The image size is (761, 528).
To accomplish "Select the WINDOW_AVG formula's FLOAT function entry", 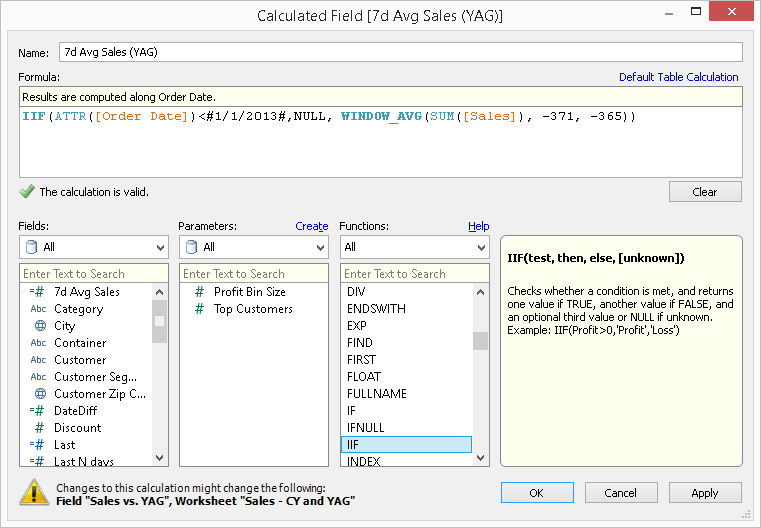I will 363,377.
